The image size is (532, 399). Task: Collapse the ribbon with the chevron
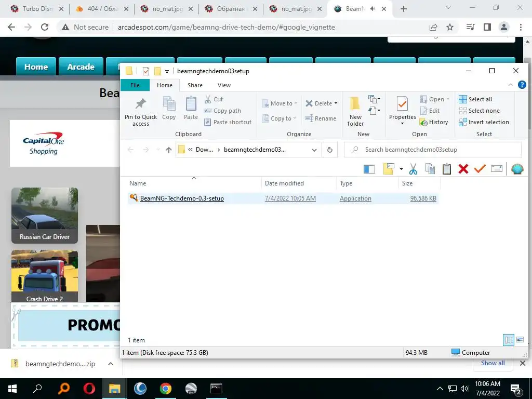click(x=510, y=85)
